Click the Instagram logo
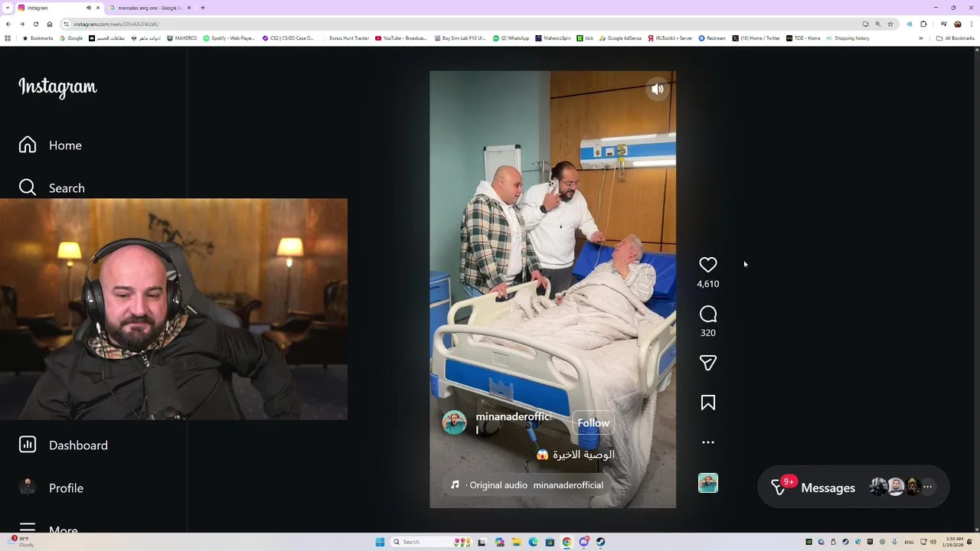The height and width of the screenshot is (551, 980). 57,87
